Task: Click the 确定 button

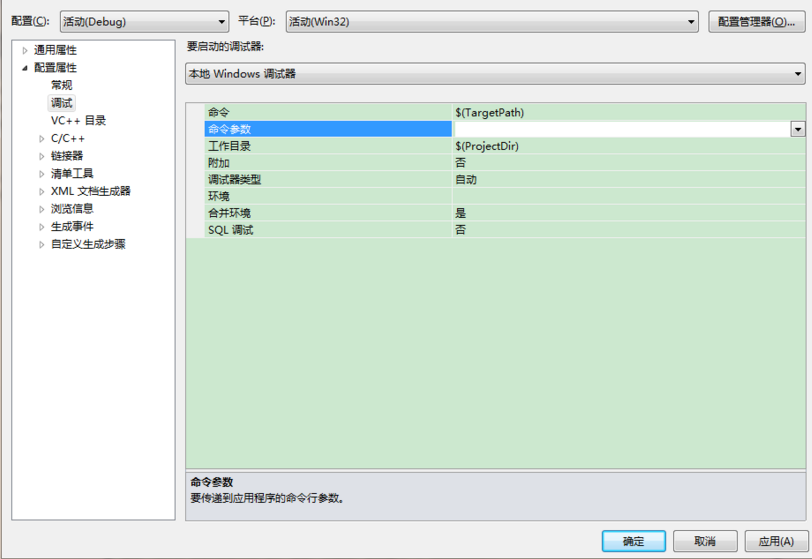Action: point(633,541)
